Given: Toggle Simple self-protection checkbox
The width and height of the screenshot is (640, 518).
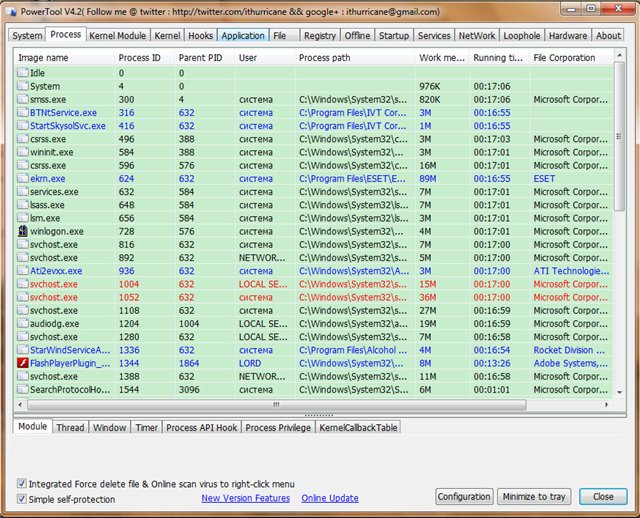Looking at the screenshot, I should click(22, 499).
